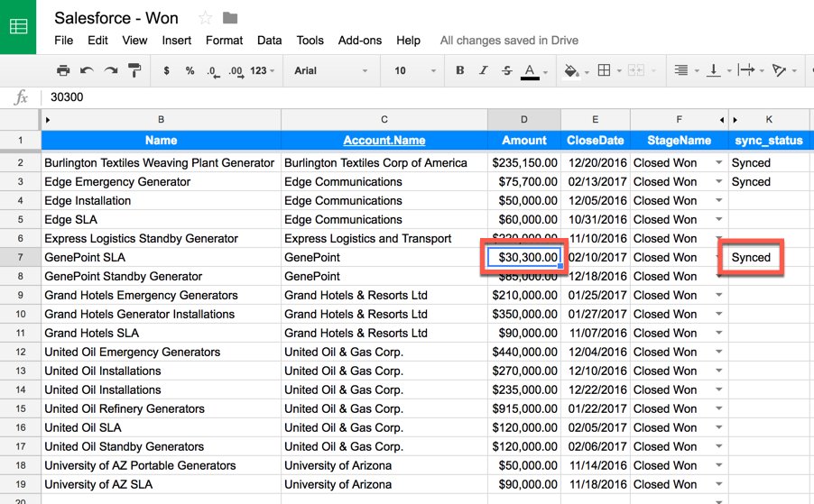Open StageName dropdown for Edge Installation row
This screenshot has width=814, height=504.
(719, 200)
